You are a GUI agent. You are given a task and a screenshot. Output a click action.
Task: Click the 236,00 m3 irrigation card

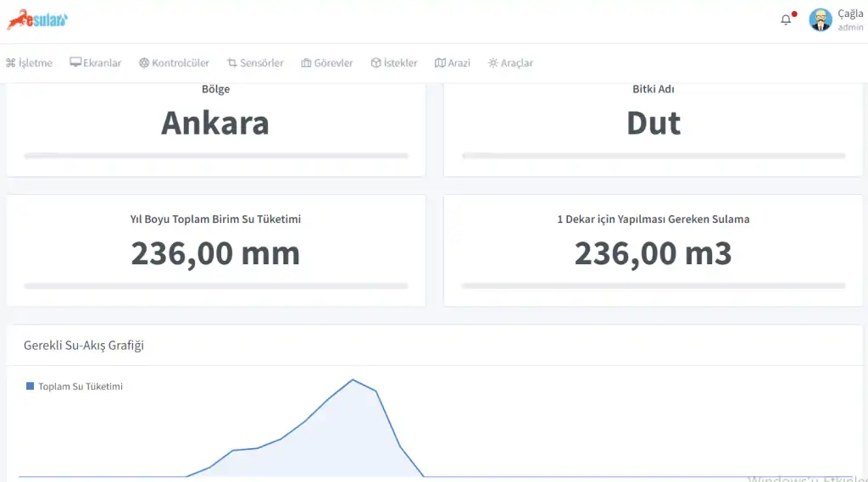[653, 251]
